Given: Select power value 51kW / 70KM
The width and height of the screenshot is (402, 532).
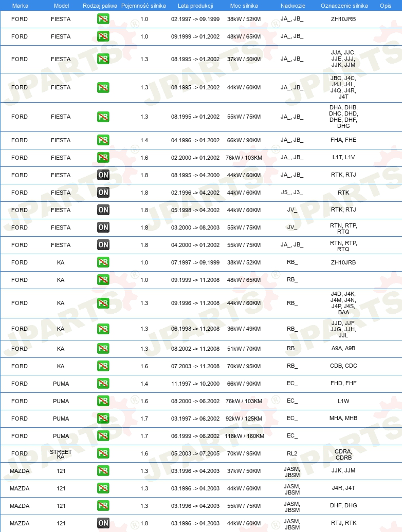Looking at the screenshot, I should tap(244, 349).
